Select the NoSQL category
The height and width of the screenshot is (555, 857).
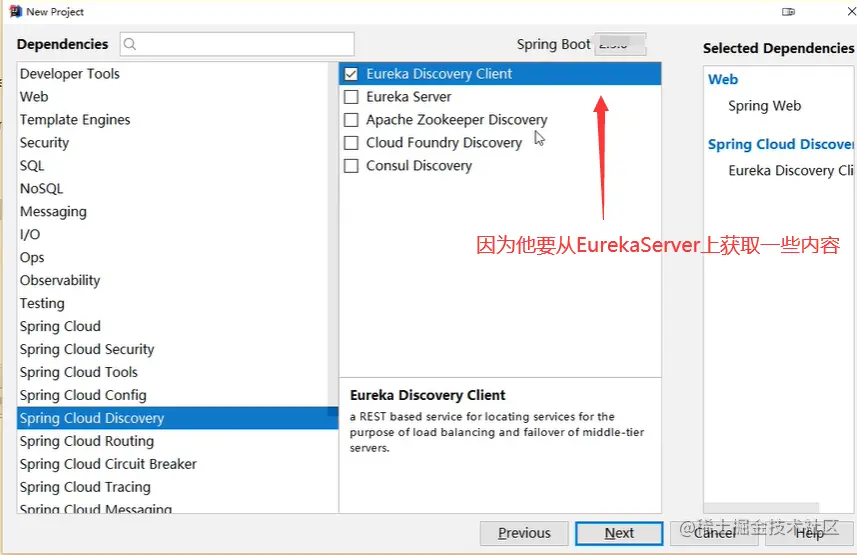(172, 189)
